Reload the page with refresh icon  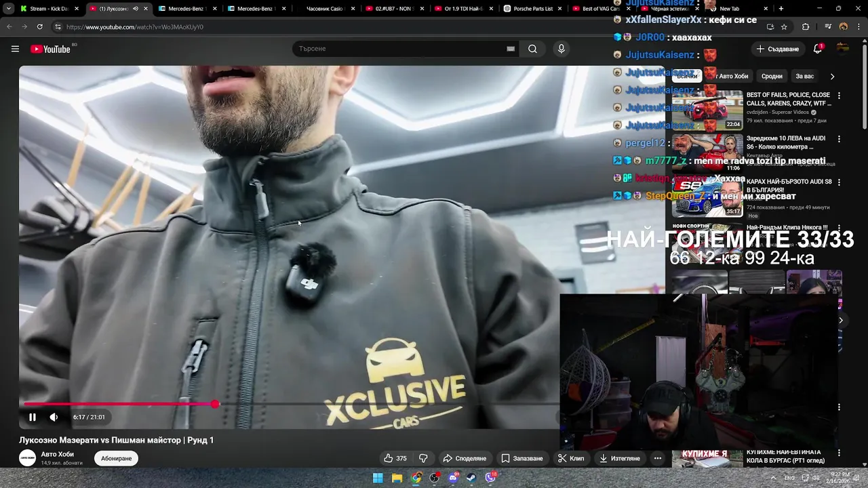point(39,26)
